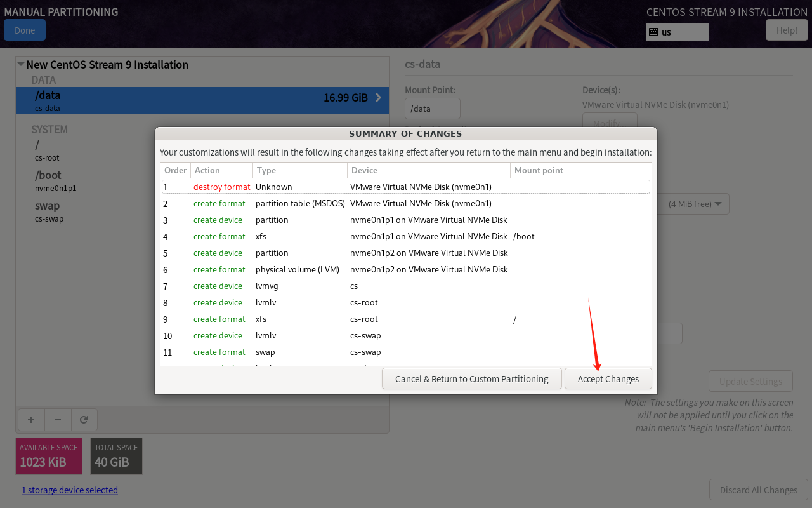
Task: Click the blue Done button
Action: [x=25, y=30]
